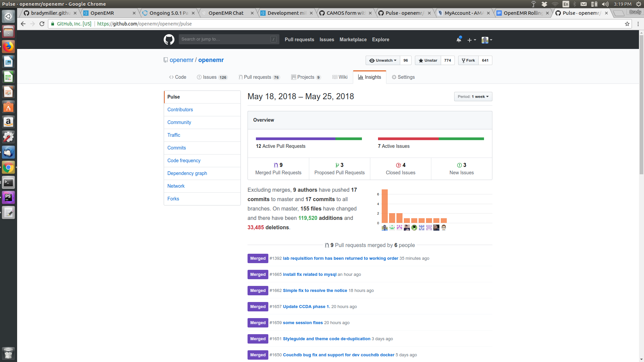Image resolution: width=644 pixels, height=362 pixels.
Task: Open the user avatar menu
Action: 487,40
